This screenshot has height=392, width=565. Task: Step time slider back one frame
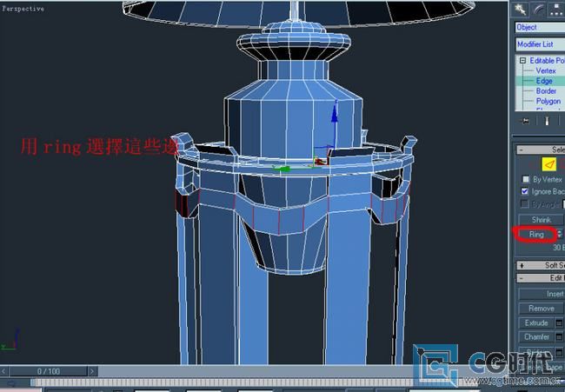click(4, 371)
